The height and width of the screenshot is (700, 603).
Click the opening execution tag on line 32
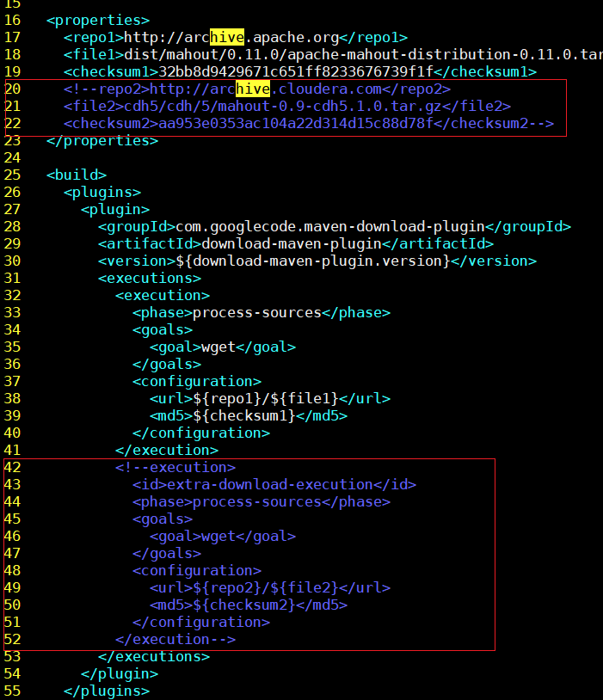[163, 296]
